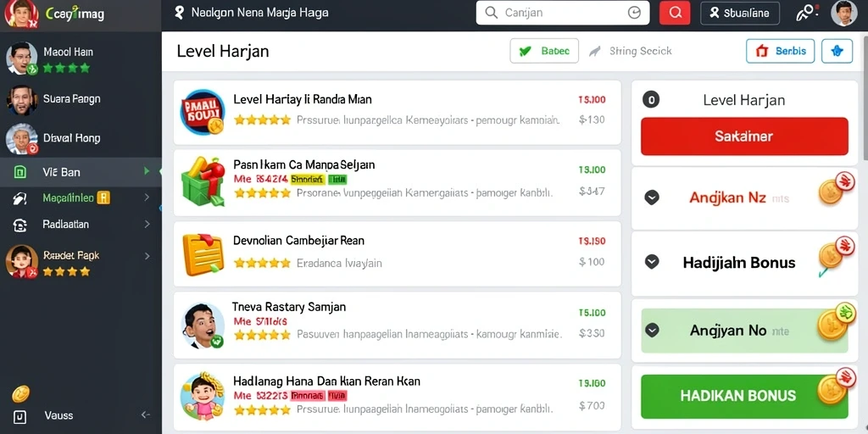
Task: Click the coin icon on Angjyan No row
Action: point(836,321)
